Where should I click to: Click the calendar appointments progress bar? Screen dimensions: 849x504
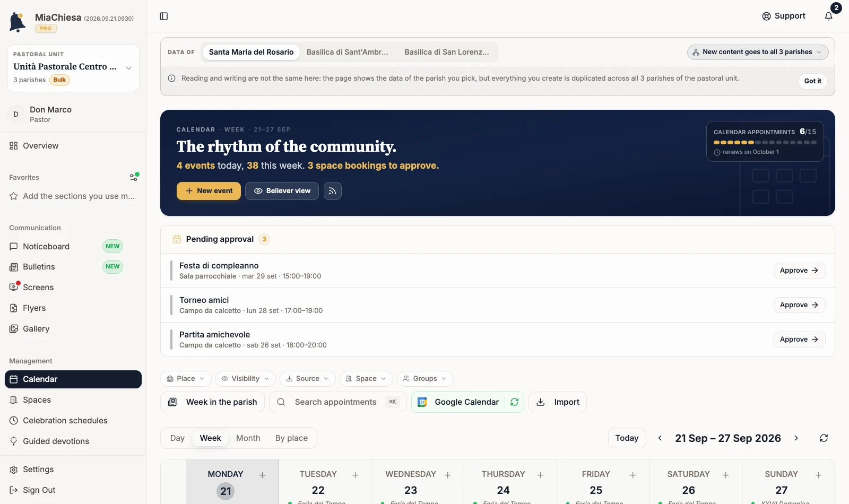765,143
